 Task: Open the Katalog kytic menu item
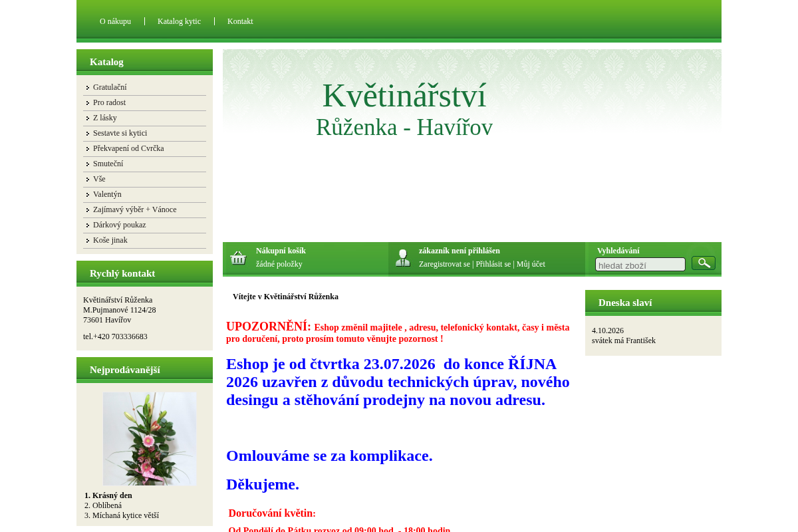pyautogui.click(x=179, y=21)
